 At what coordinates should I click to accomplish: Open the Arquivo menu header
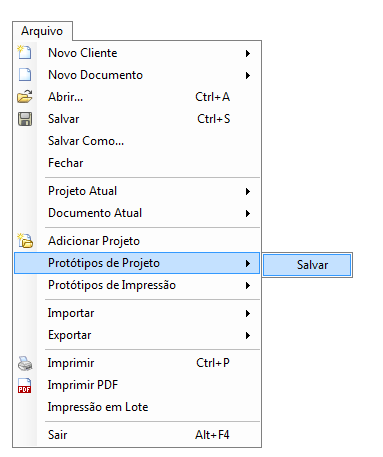(42, 31)
